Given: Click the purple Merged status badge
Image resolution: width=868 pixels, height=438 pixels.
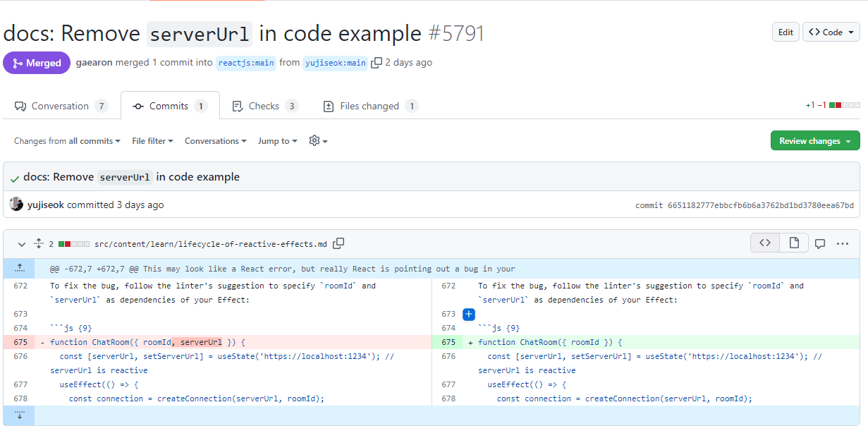Looking at the screenshot, I should pos(37,63).
